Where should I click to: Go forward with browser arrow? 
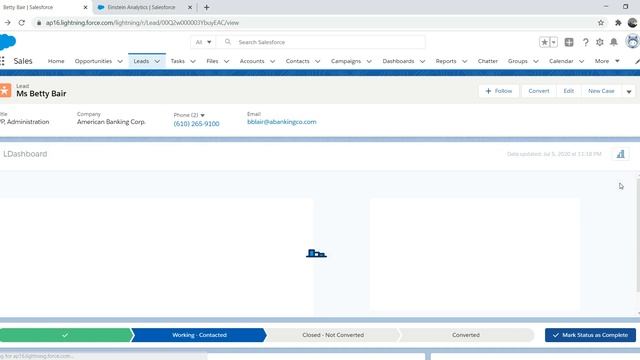(7, 23)
